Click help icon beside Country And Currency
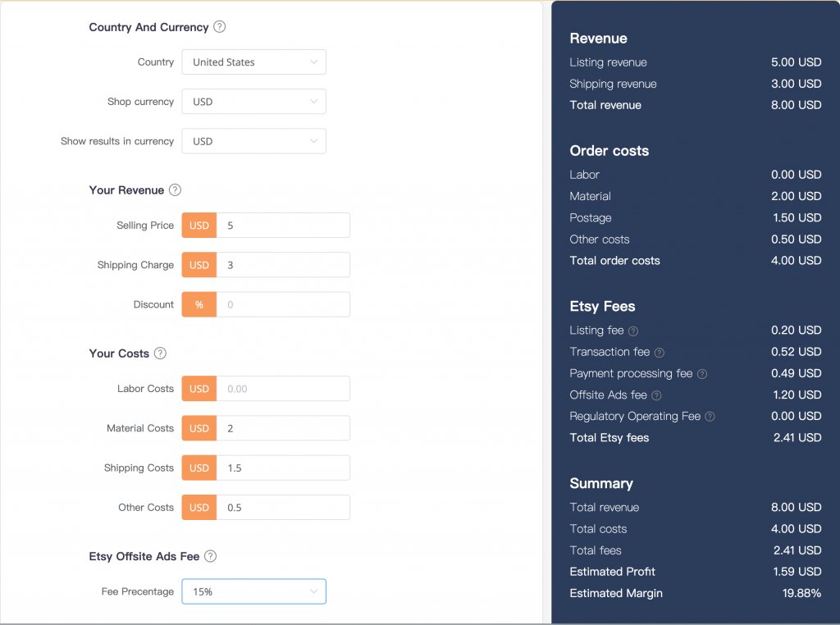This screenshot has width=840, height=625. coord(219,27)
